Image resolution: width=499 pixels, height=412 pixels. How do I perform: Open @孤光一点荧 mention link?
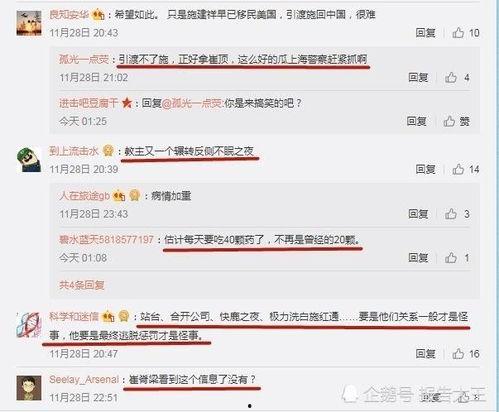192,103
